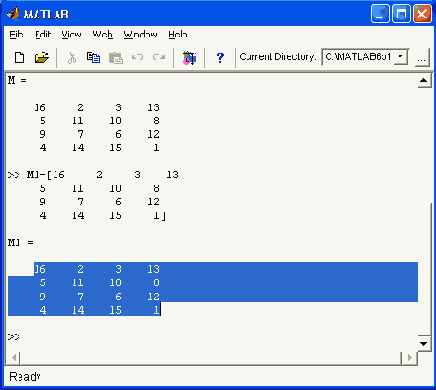Open the Help menu
The width and height of the screenshot is (436, 390).
pos(178,34)
